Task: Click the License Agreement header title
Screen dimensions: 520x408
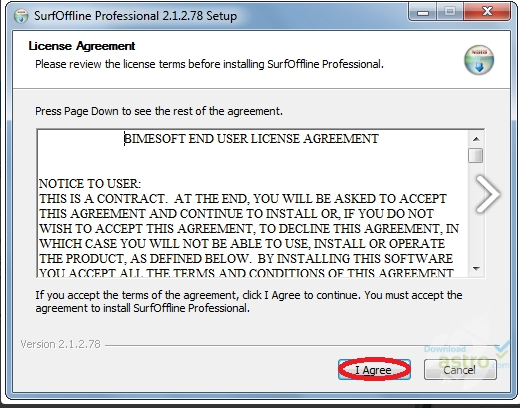Action: tap(82, 46)
